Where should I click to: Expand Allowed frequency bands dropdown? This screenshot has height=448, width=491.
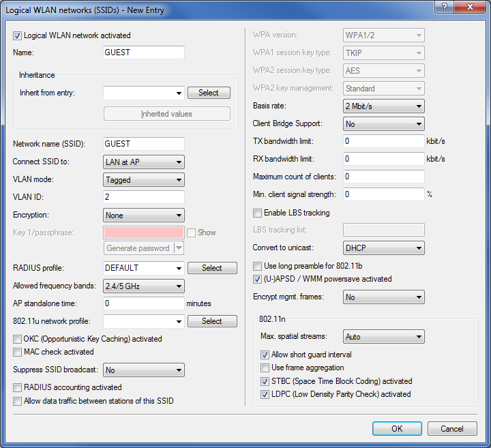144,286
